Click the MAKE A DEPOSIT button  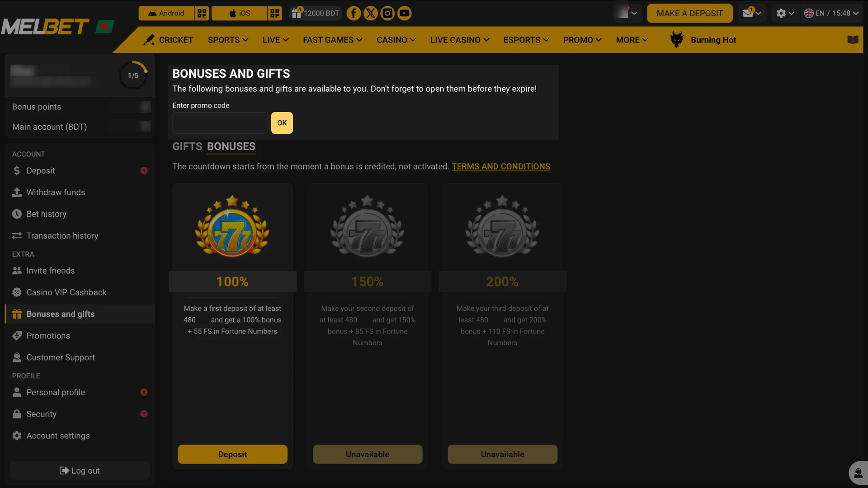689,13
